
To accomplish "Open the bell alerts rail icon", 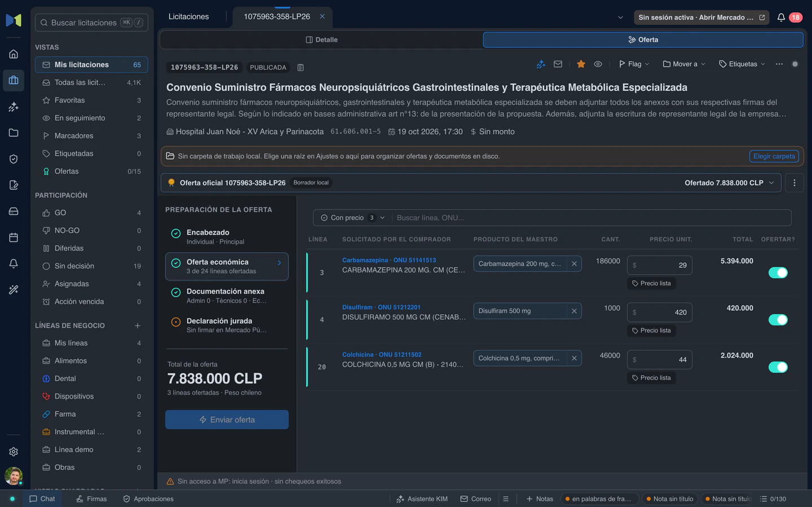I will [14, 263].
